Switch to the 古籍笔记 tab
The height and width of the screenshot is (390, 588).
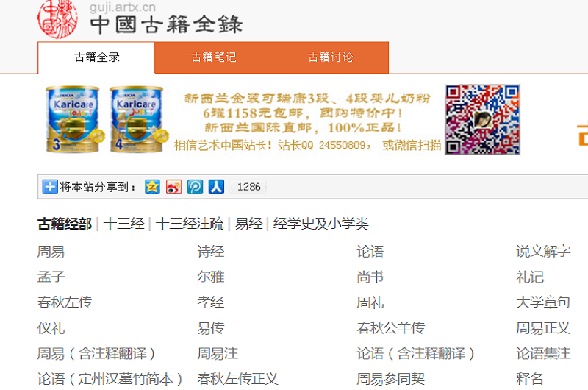click(x=213, y=57)
